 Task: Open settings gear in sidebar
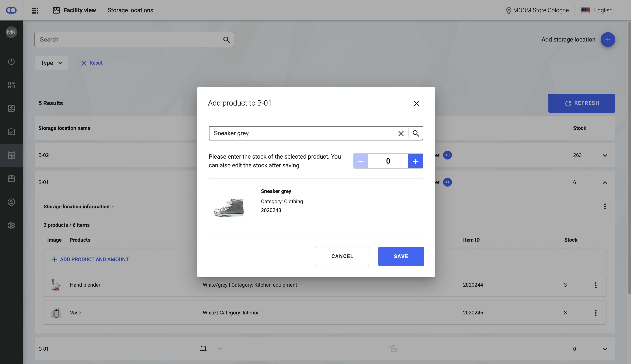[x=11, y=226]
